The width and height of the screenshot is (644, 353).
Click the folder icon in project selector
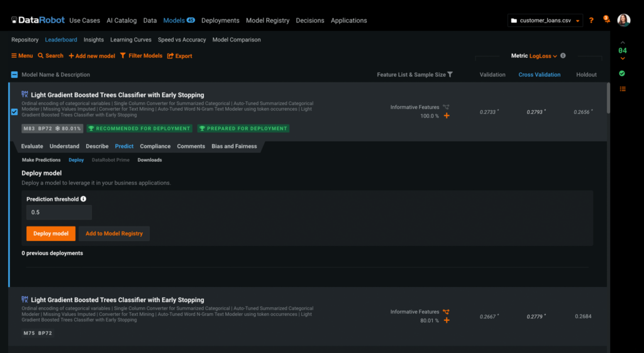[x=514, y=21]
